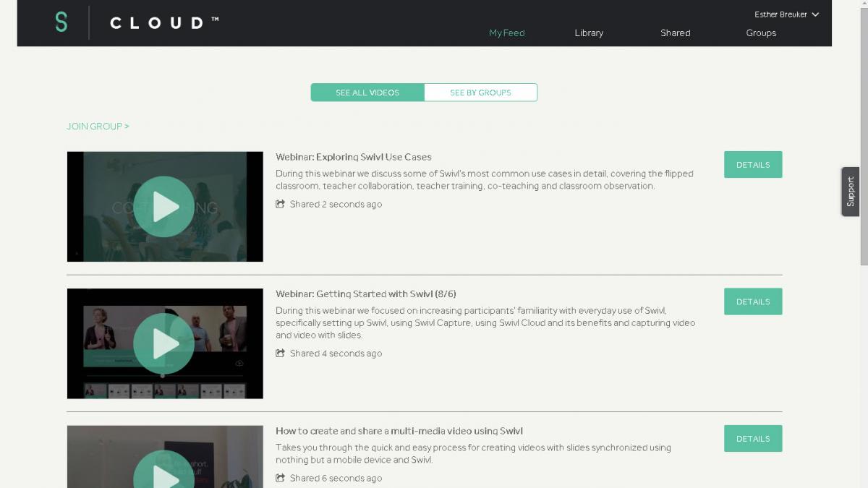
Task: Open the Support side tab
Action: pos(850,192)
